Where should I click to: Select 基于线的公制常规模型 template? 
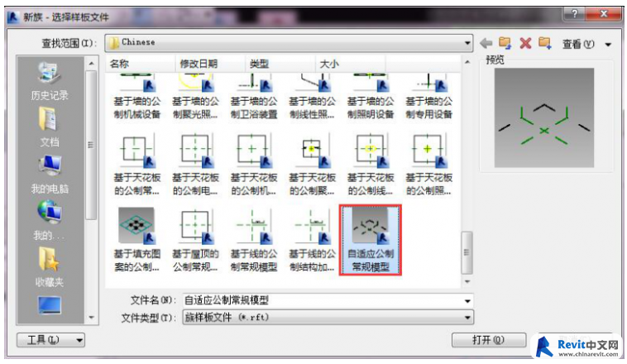point(253,240)
